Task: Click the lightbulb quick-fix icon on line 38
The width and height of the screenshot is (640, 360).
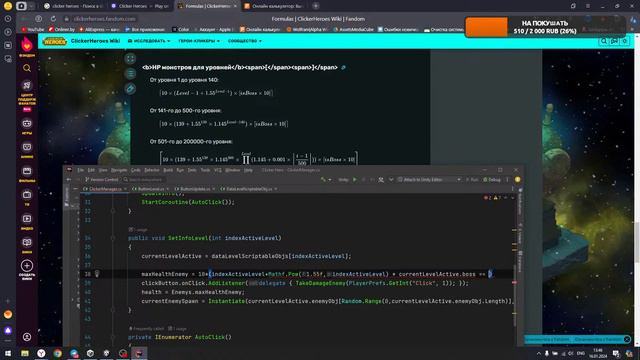Action: coord(97,274)
